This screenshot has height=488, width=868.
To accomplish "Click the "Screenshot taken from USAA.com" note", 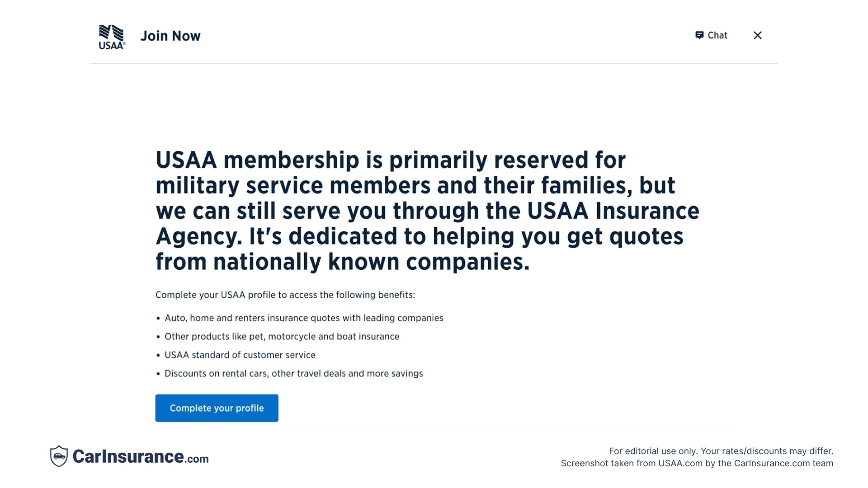I will pyautogui.click(x=697, y=463).
